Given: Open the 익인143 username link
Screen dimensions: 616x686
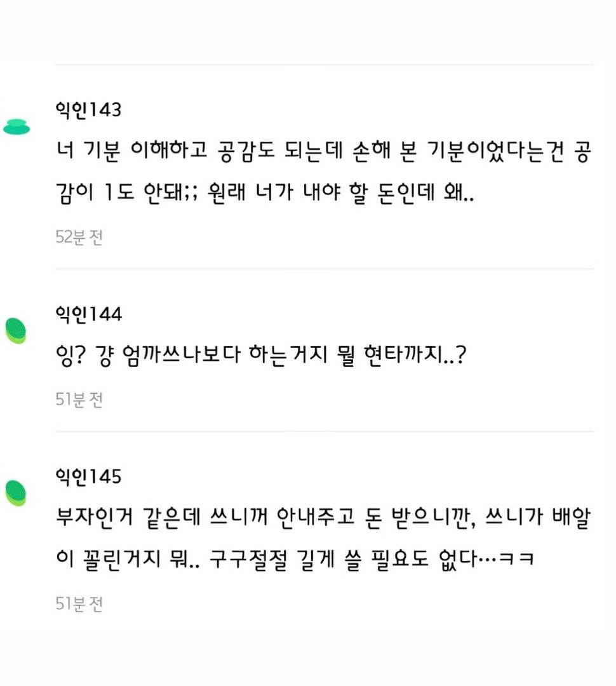Looking at the screenshot, I should pos(88,110).
